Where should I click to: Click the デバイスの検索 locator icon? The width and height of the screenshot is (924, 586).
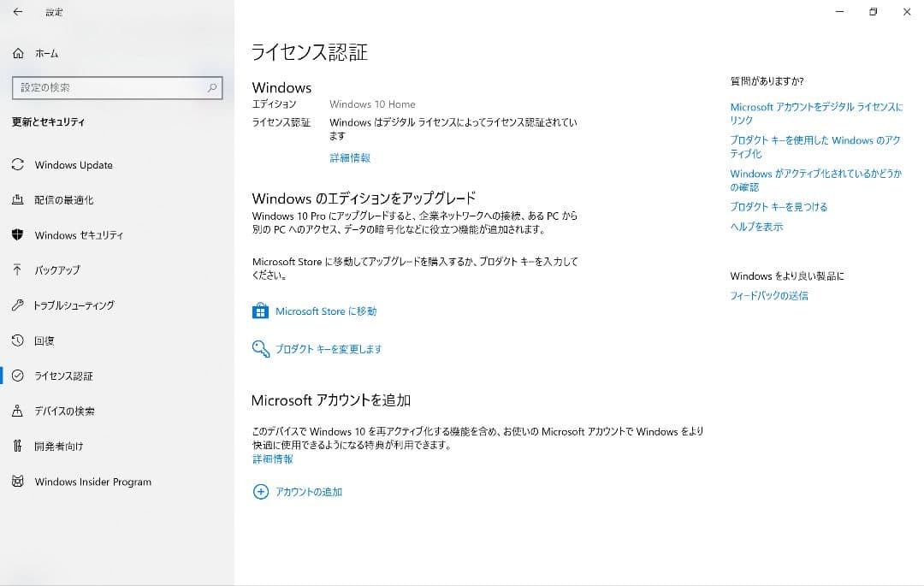pyautogui.click(x=18, y=411)
